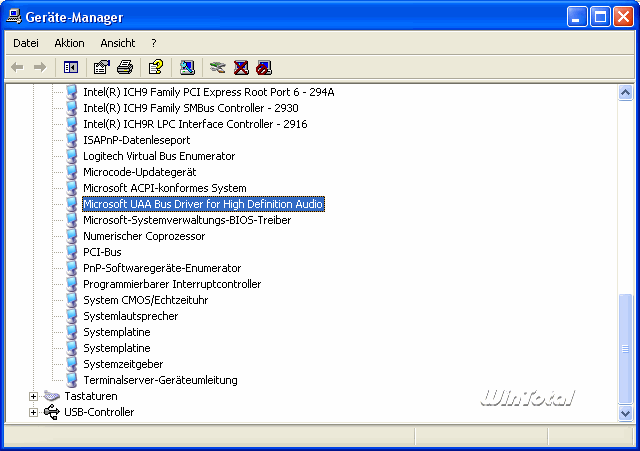Scan for hardware changes icon
640x451 pixels.
[x=187, y=67]
